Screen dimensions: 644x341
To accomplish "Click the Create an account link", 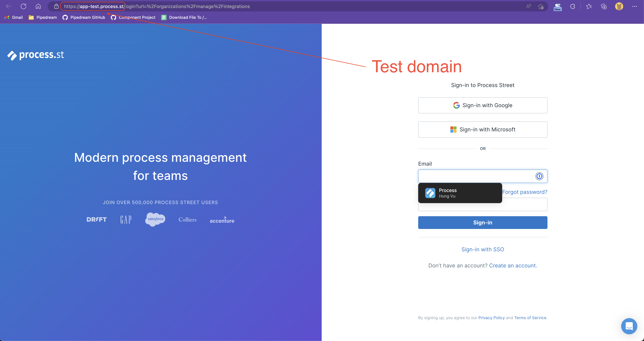I will pyautogui.click(x=513, y=265).
